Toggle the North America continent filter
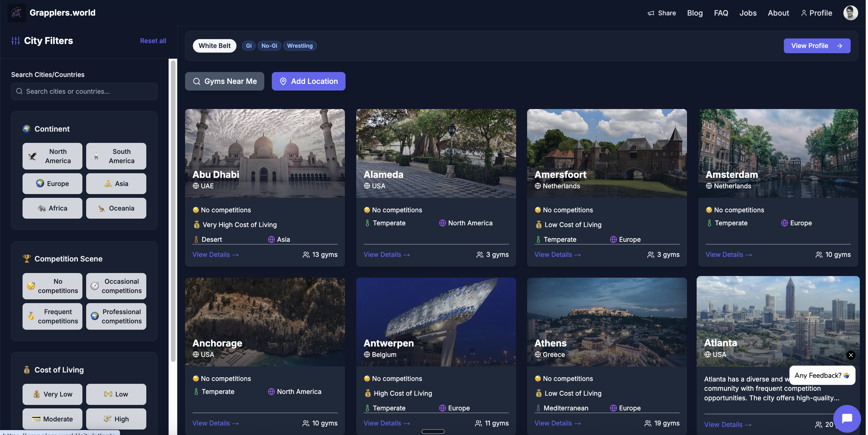 pyautogui.click(x=52, y=156)
